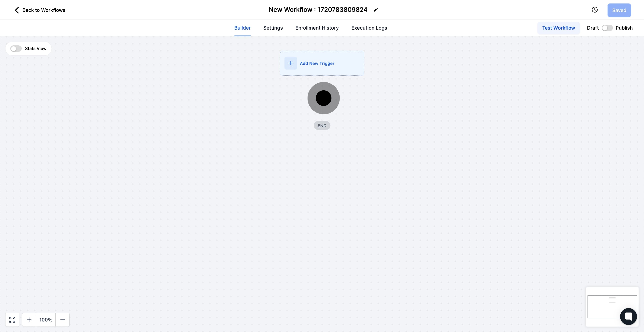This screenshot has width=644, height=332.
Task: Zoom in with the plus button
Action: pos(29,320)
